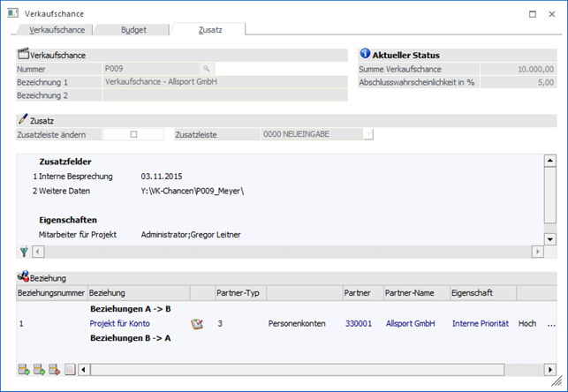The image size is (568, 392).
Task: Click the Bezeichnung 2 input field
Action: tap(224, 95)
